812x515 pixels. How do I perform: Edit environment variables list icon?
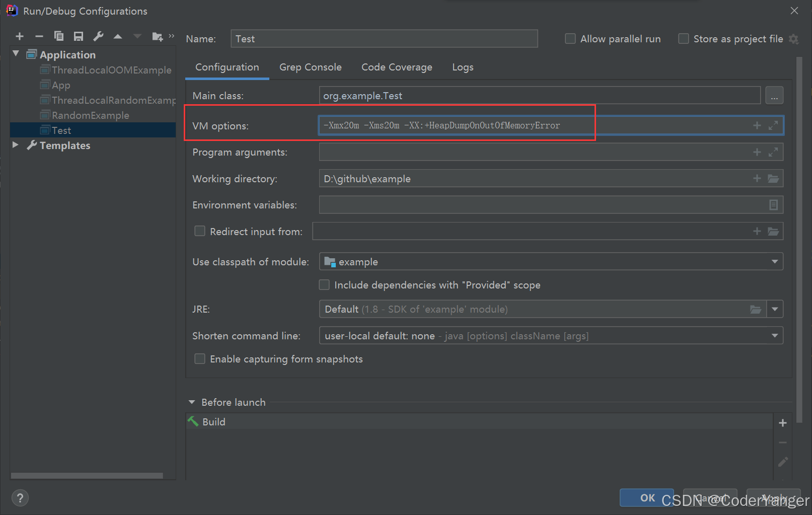[x=774, y=205]
